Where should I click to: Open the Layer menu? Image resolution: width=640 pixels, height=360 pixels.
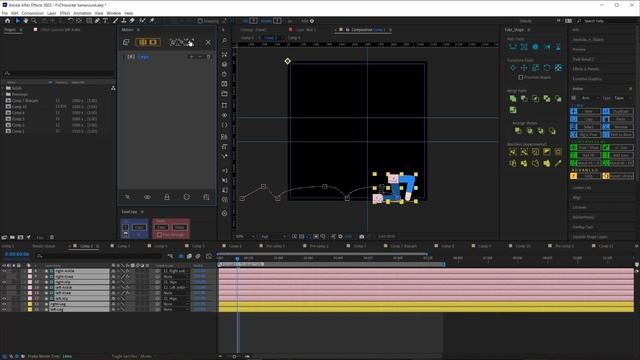pos(51,13)
